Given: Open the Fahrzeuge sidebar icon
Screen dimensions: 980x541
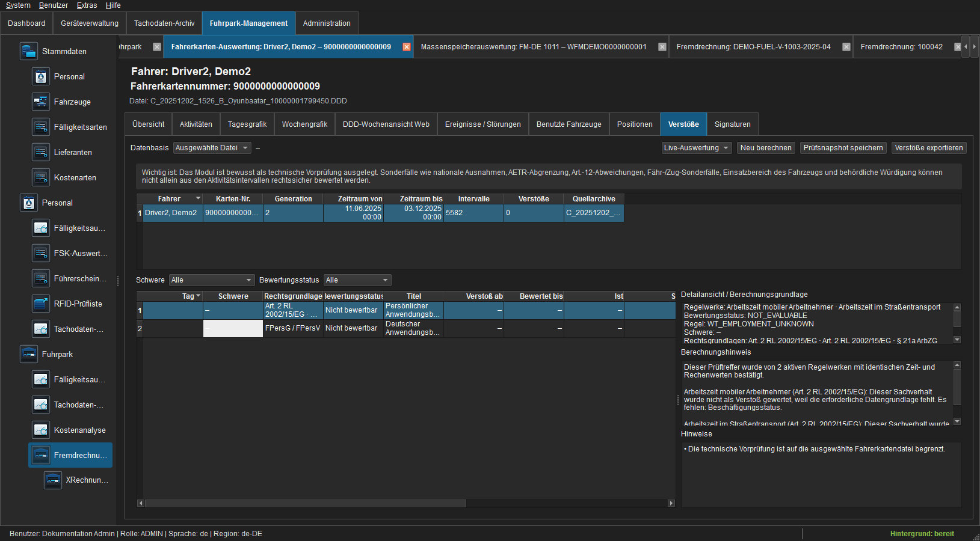Looking at the screenshot, I should [40, 102].
